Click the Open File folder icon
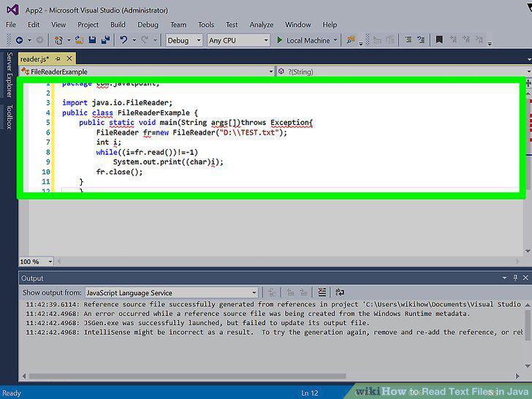The width and height of the screenshot is (532, 399). pos(79,40)
